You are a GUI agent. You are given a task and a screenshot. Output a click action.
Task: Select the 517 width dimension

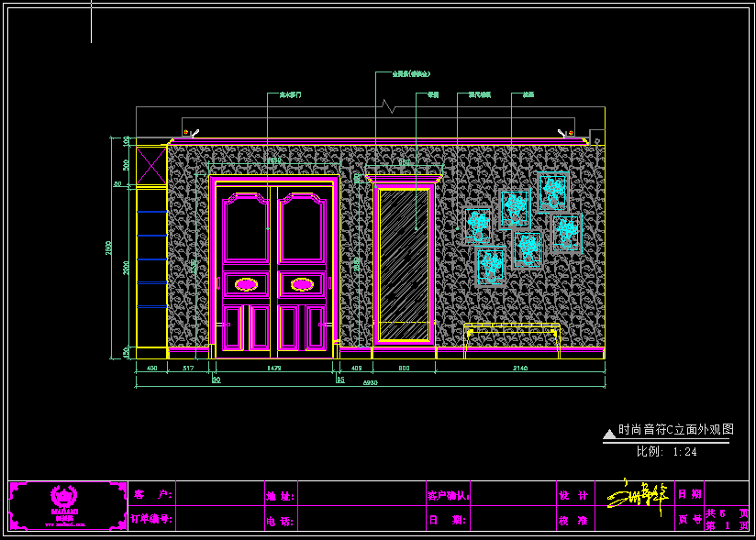coord(188,368)
